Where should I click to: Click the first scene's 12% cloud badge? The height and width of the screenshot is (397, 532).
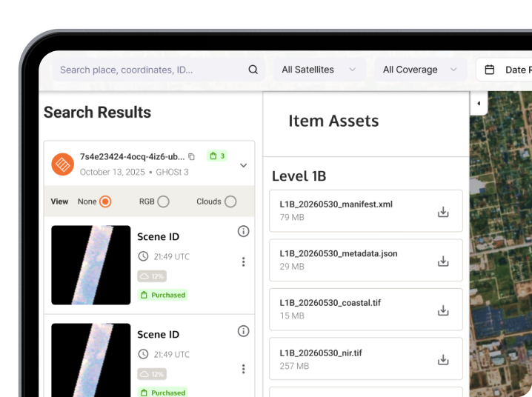pyautogui.click(x=152, y=276)
